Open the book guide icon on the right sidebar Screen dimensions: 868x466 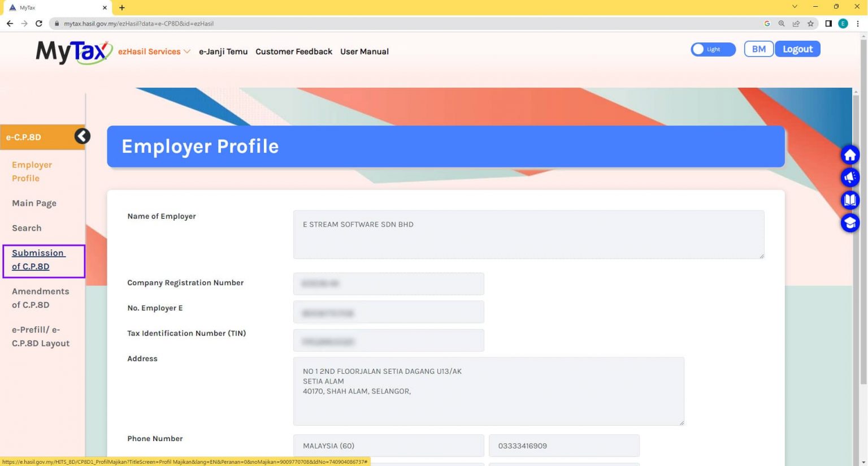coord(850,200)
